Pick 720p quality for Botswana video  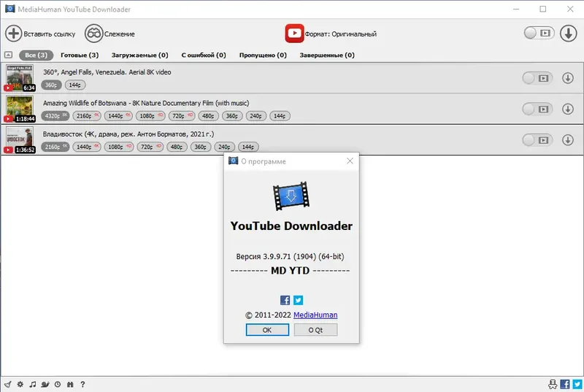182,116
